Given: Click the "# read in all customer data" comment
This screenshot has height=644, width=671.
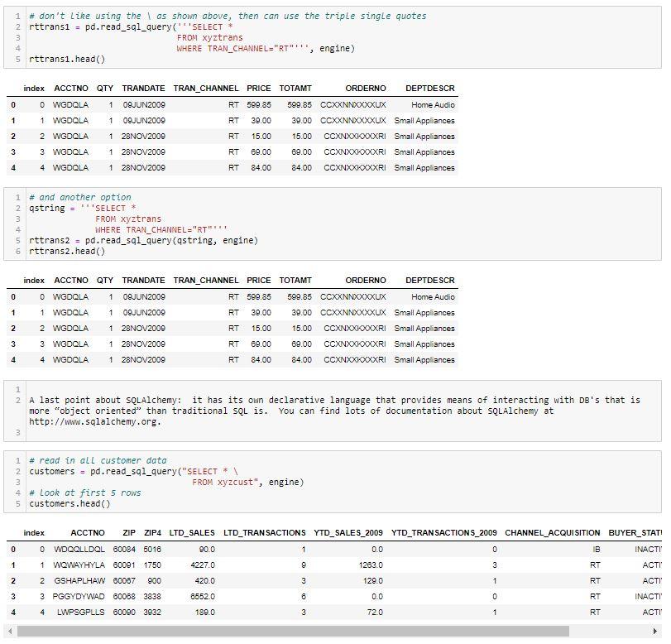Looking at the screenshot, I should [x=98, y=461].
